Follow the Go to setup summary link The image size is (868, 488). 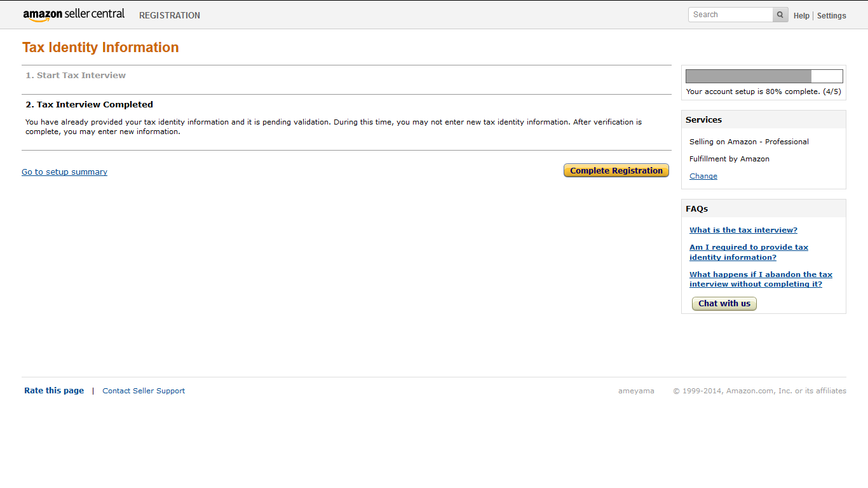64,172
